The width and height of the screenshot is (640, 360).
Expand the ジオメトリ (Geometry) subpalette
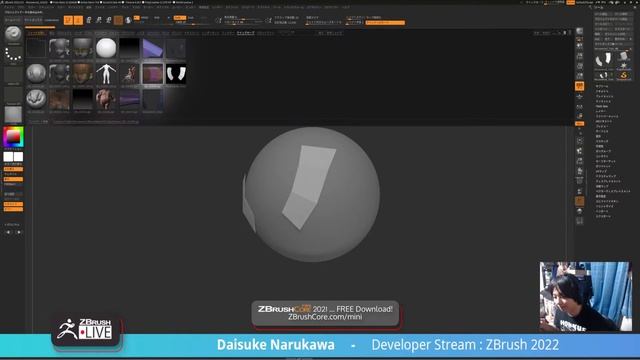click(602, 91)
